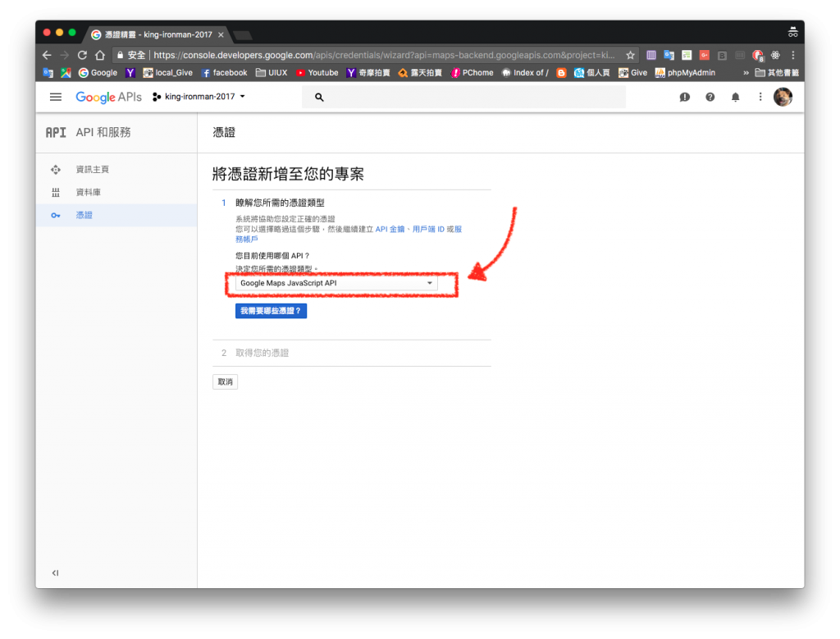
Task: Open browser home page
Action: tap(99, 55)
